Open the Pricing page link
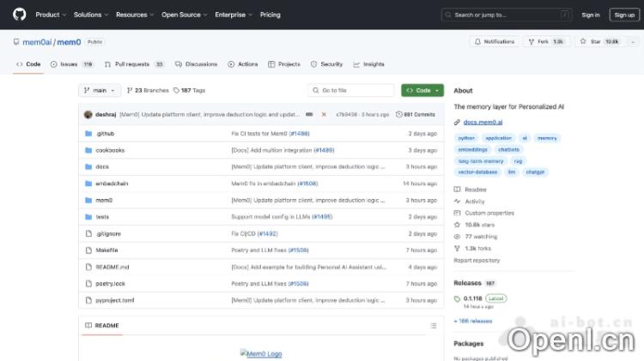Viewport: 644px width, 361px height. (270, 15)
